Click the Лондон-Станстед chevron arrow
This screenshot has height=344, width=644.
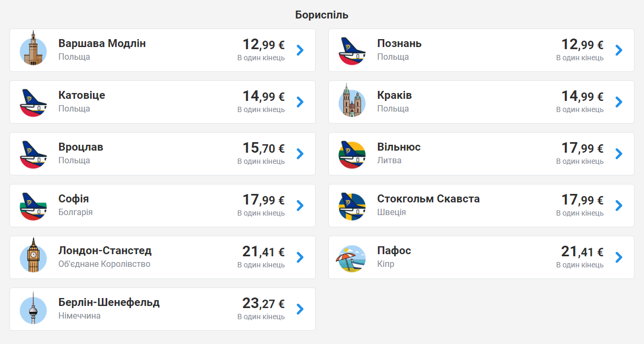300,257
